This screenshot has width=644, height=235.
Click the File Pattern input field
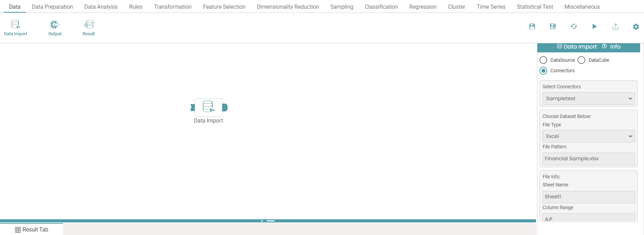tap(588, 159)
